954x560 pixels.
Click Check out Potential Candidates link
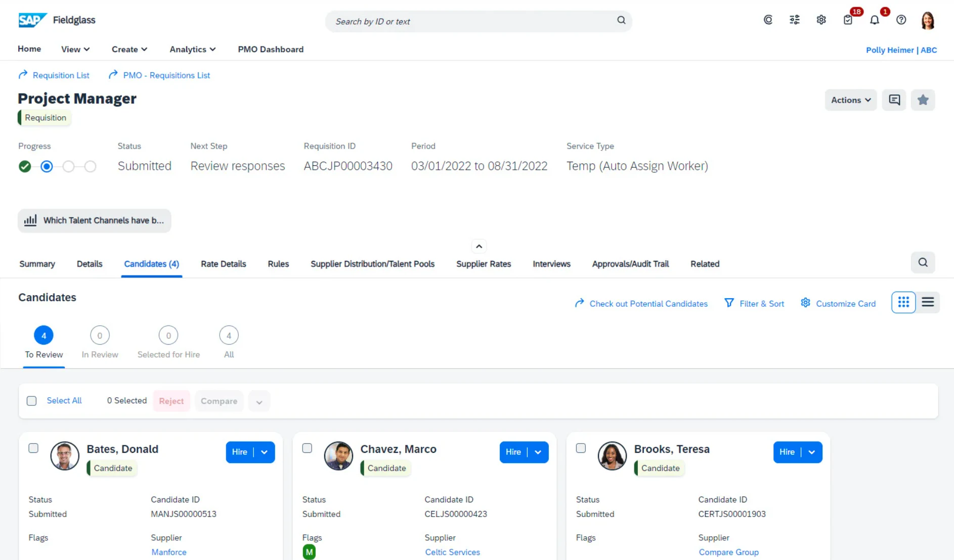coord(641,303)
